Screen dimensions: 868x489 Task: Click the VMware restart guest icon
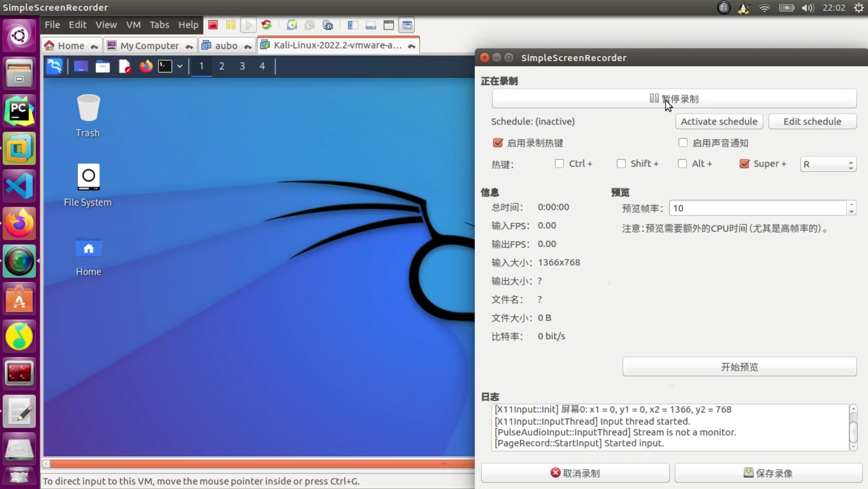[266, 25]
